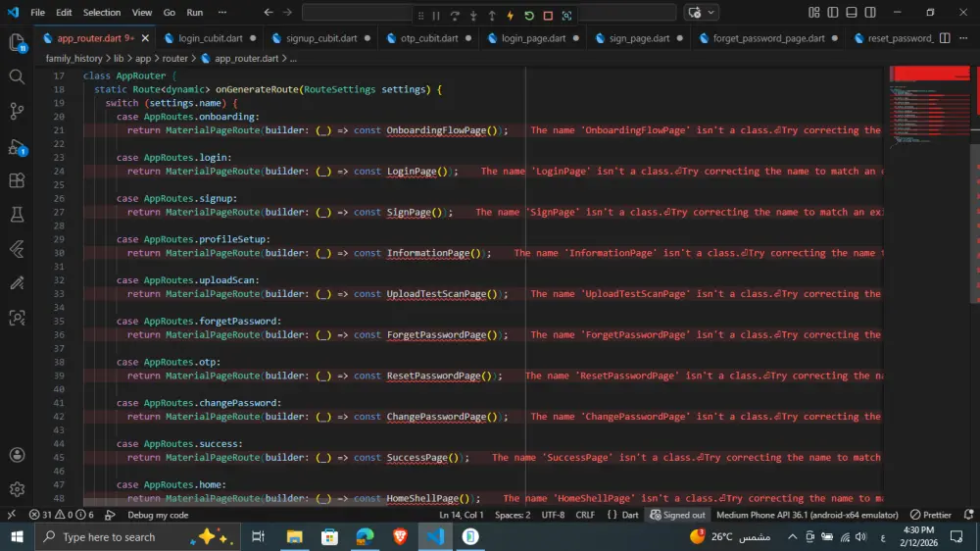Open the Source Control view

pos(17,112)
